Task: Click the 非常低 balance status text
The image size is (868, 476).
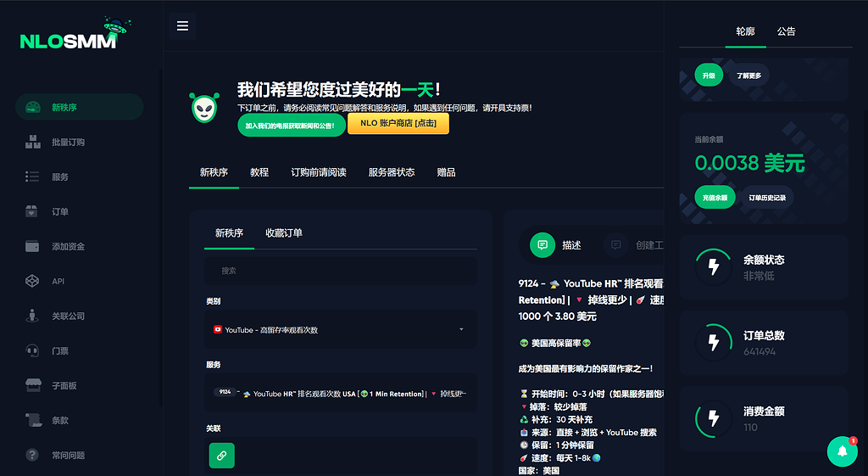Action: click(759, 276)
